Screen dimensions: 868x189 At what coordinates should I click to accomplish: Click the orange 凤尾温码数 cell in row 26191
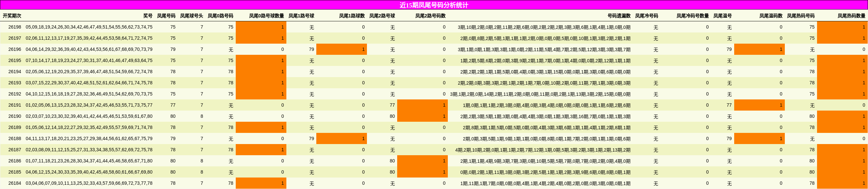(x=759, y=105)
